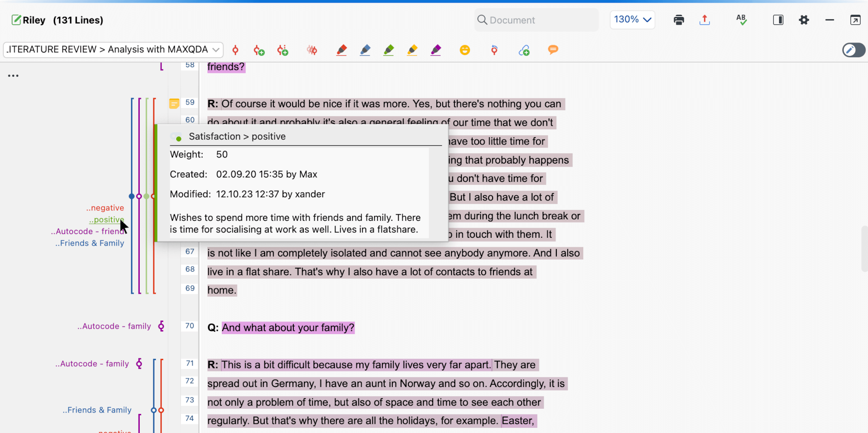
Task: Click the purple coding circle at line 71
Action: 139,364
